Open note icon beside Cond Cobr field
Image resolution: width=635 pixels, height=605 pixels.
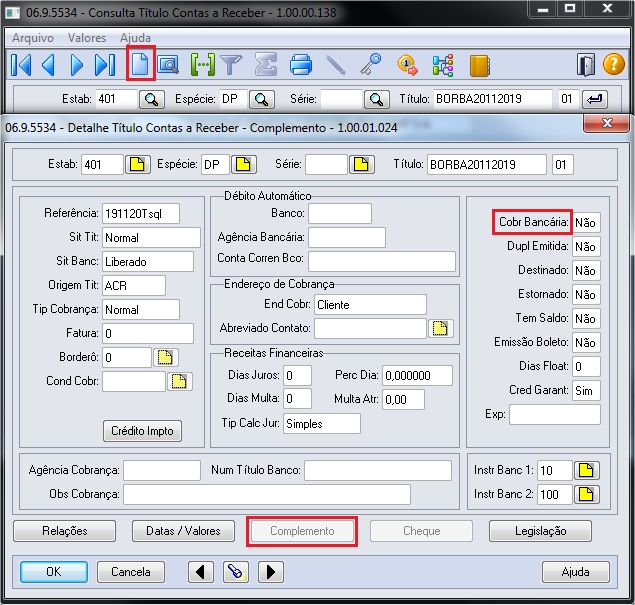point(179,381)
